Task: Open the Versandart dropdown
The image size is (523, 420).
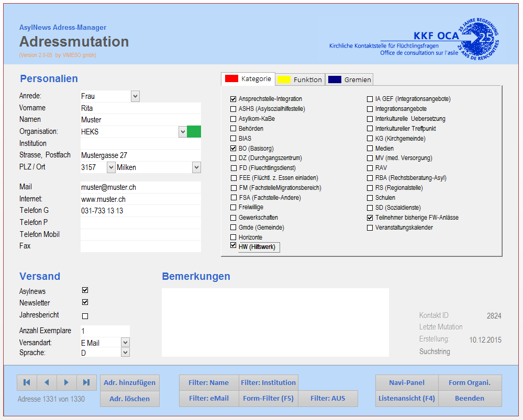Action: coord(125,342)
